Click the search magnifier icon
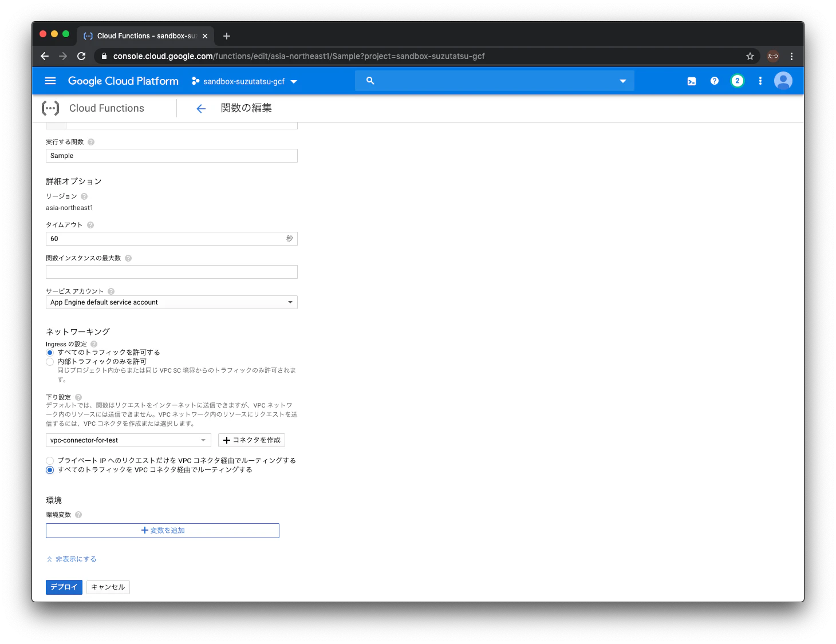This screenshot has width=836, height=644. [x=370, y=81]
